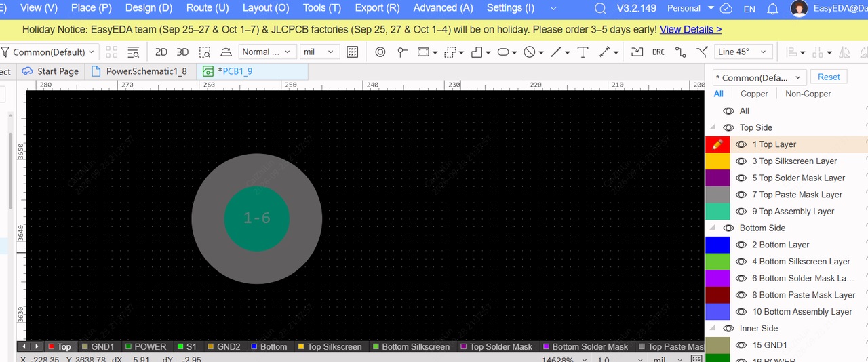Open the mil units dropdown

point(320,52)
